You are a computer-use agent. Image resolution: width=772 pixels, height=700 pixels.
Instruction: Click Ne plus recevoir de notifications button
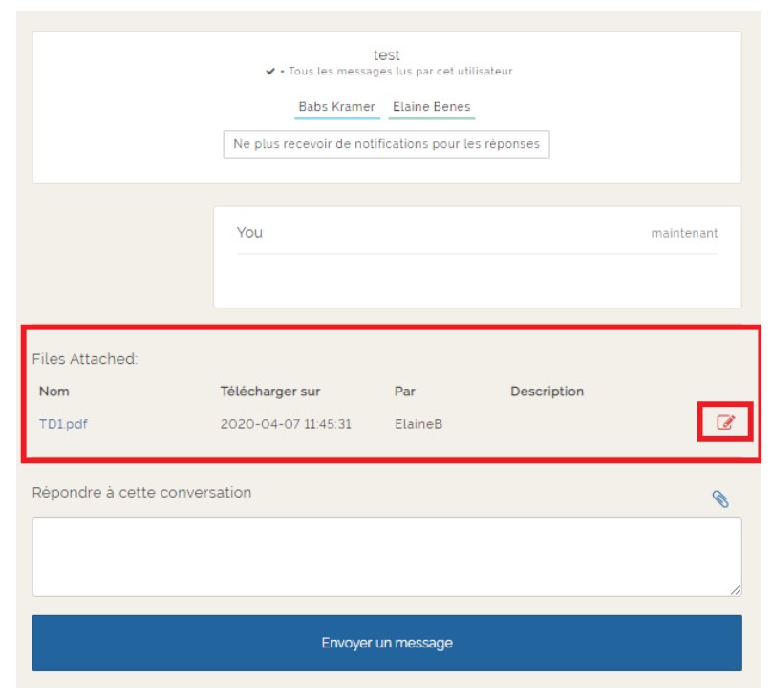[386, 144]
